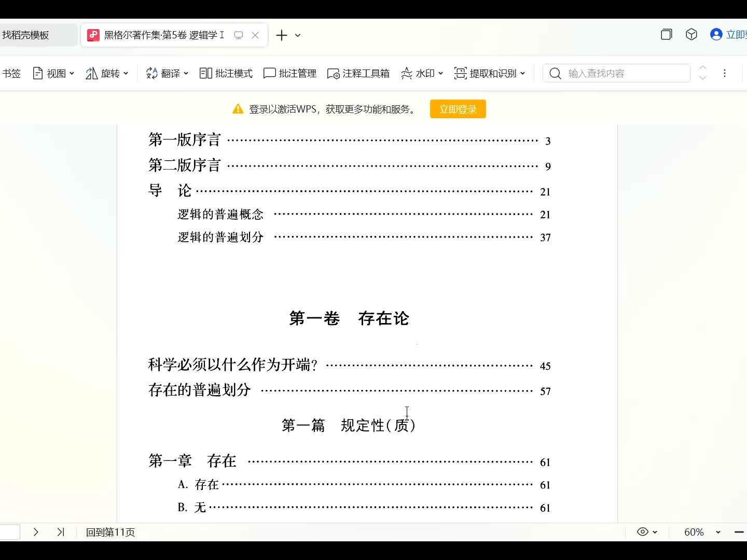
Task: Toggle the eye protection mode icon
Action: (x=643, y=532)
